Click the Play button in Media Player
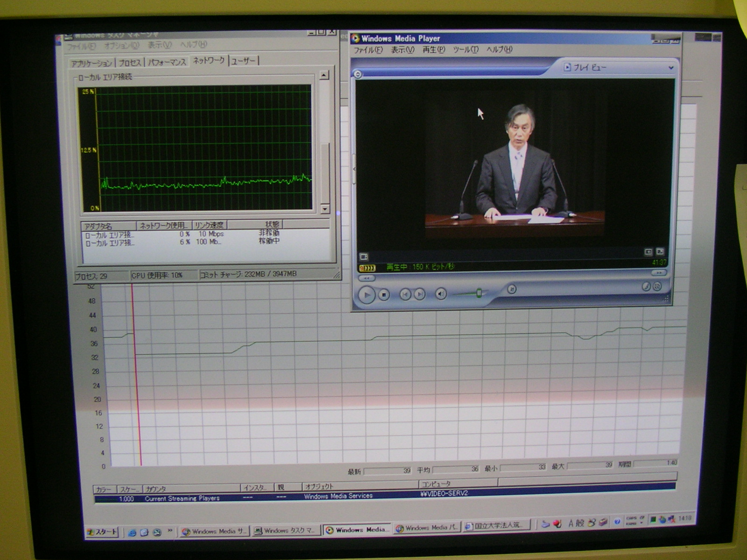The image size is (747, 560). [x=366, y=295]
